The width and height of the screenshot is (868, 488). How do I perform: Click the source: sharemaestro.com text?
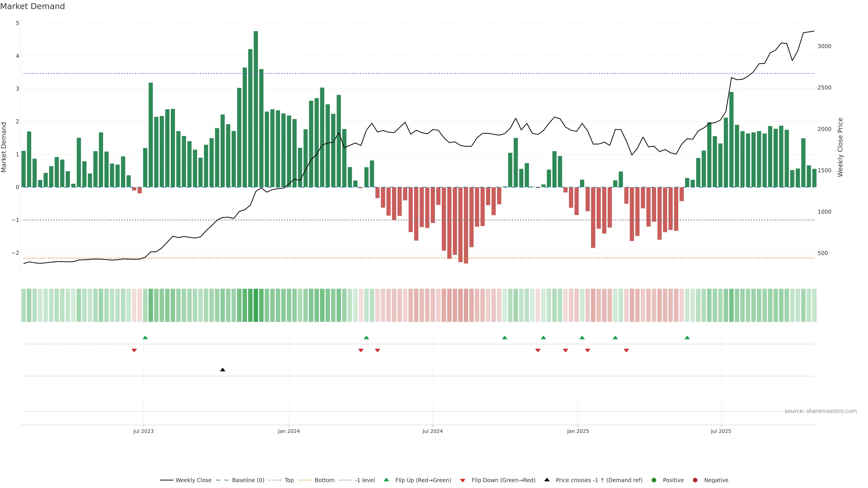[821, 411]
